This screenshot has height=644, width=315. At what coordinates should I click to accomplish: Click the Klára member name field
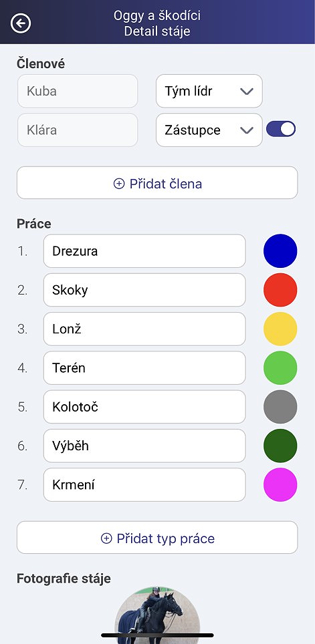tap(78, 130)
